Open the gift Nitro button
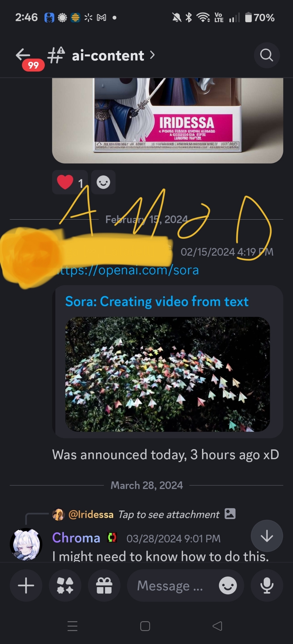The image size is (293, 644). tap(104, 585)
